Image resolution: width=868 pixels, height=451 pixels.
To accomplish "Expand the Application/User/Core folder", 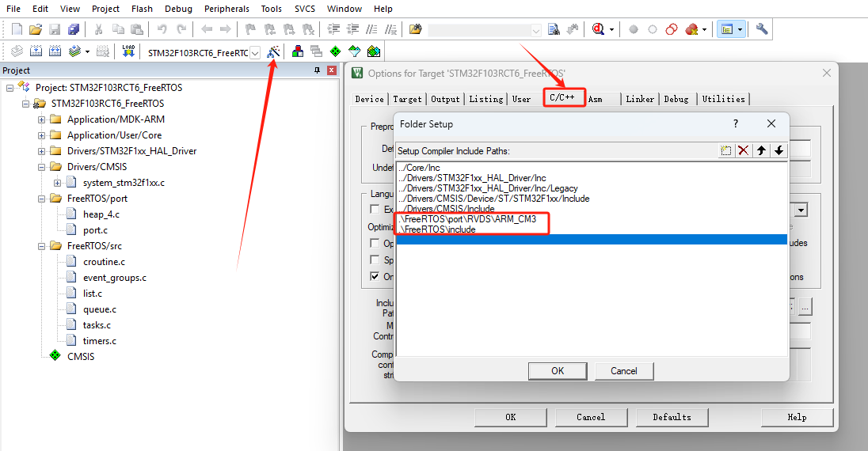I will (41, 135).
